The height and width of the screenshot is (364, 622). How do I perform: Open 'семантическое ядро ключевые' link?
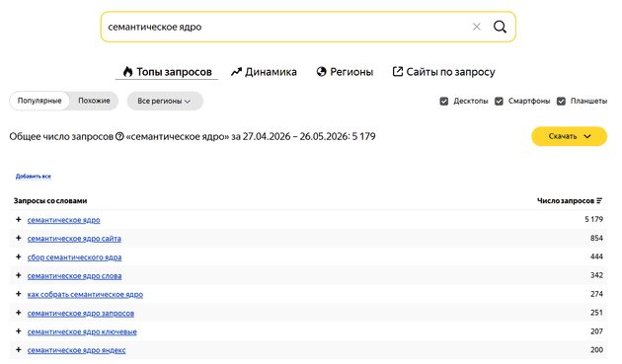click(x=82, y=331)
